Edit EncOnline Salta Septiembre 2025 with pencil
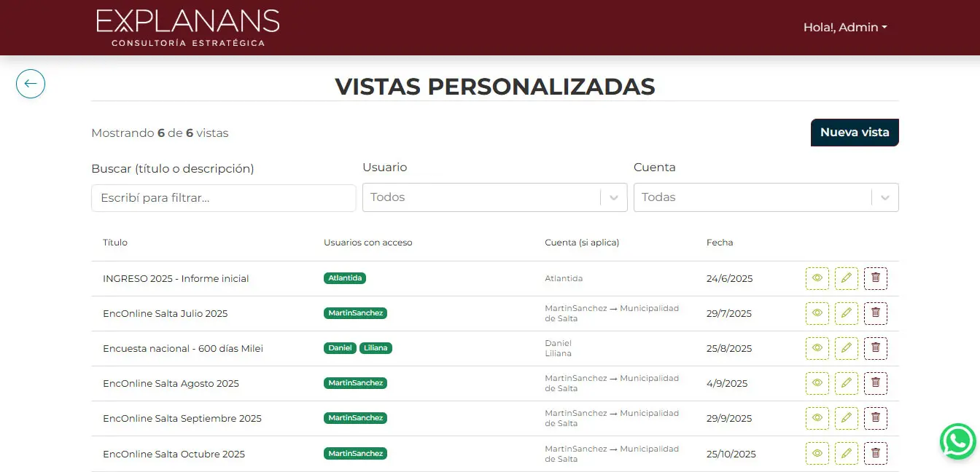The width and height of the screenshot is (980, 472). pos(847,418)
